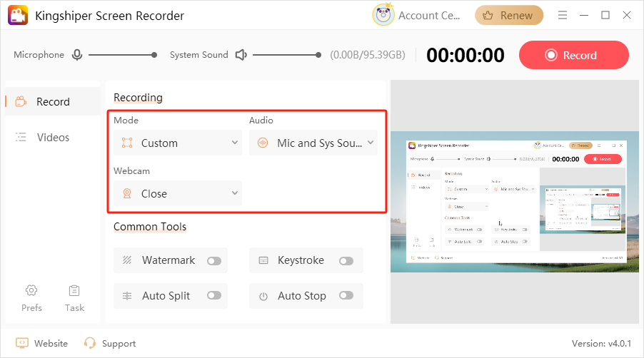
Task: Click the Version v4.0.1 label
Action: 601,343
